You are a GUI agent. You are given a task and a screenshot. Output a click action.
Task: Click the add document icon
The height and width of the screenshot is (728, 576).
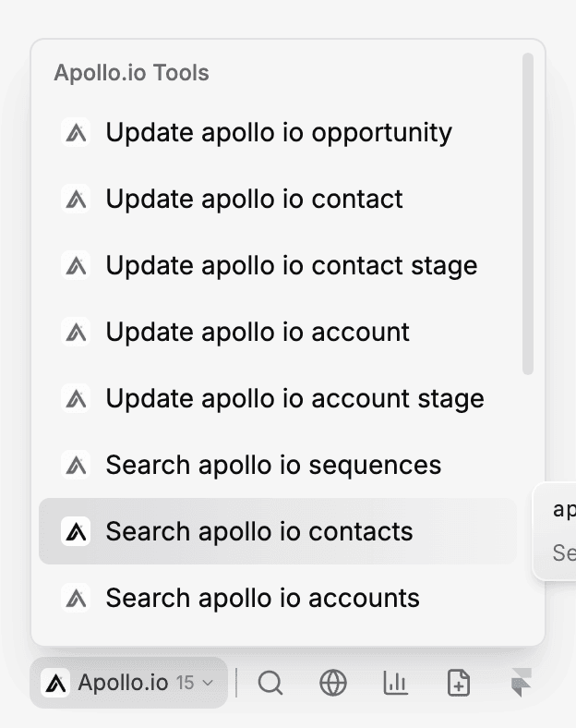pyautogui.click(x=458, y=683)
